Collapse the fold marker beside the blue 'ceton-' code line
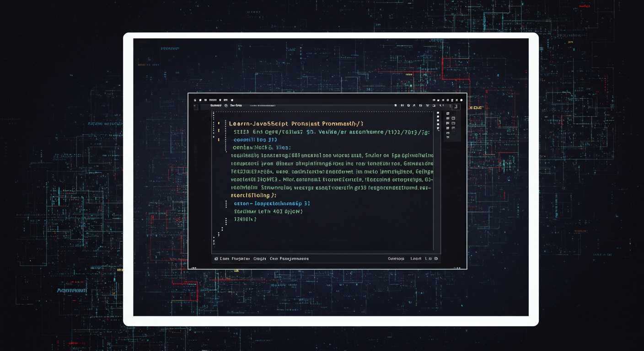 tap(226, 203)
